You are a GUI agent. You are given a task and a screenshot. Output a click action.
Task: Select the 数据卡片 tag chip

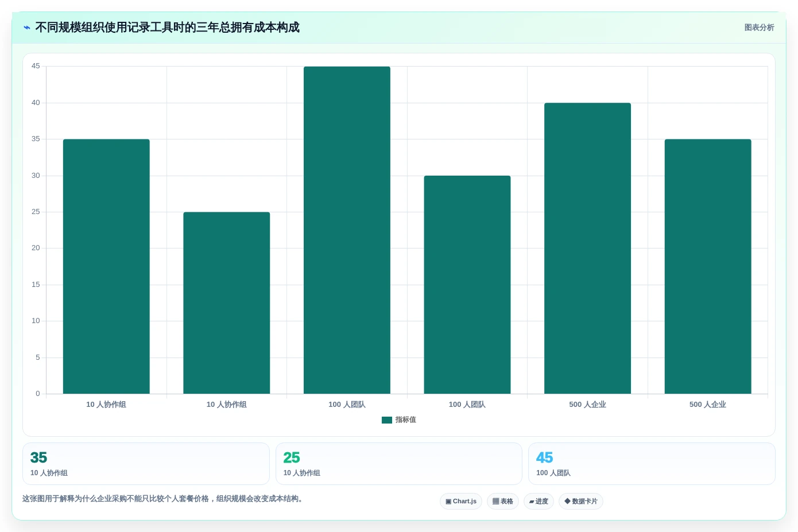pyautogui.click(x=581, y=501)
